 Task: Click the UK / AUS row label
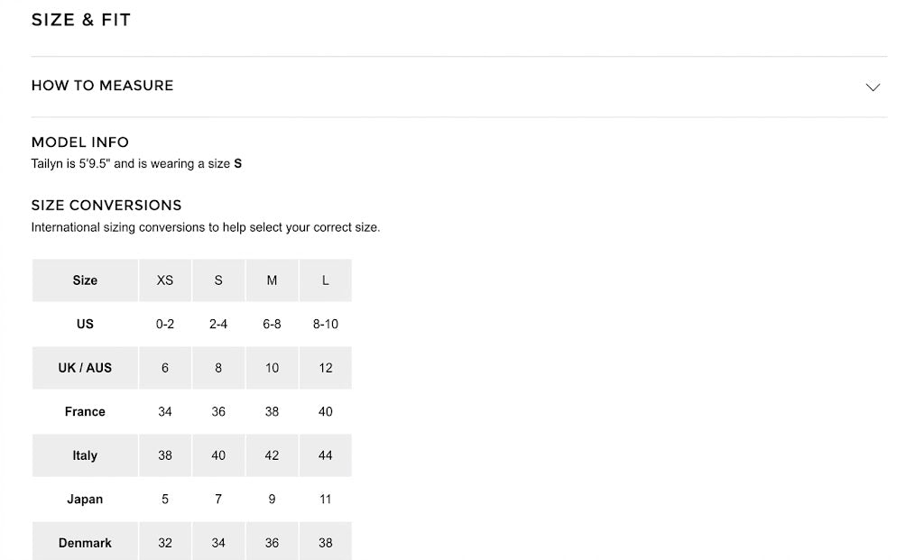tap(85, 368)
